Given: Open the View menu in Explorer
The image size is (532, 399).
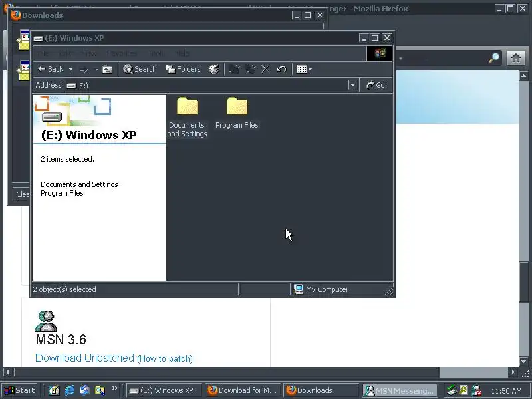Looking at the screenshot, I should (x=90, y=53).
